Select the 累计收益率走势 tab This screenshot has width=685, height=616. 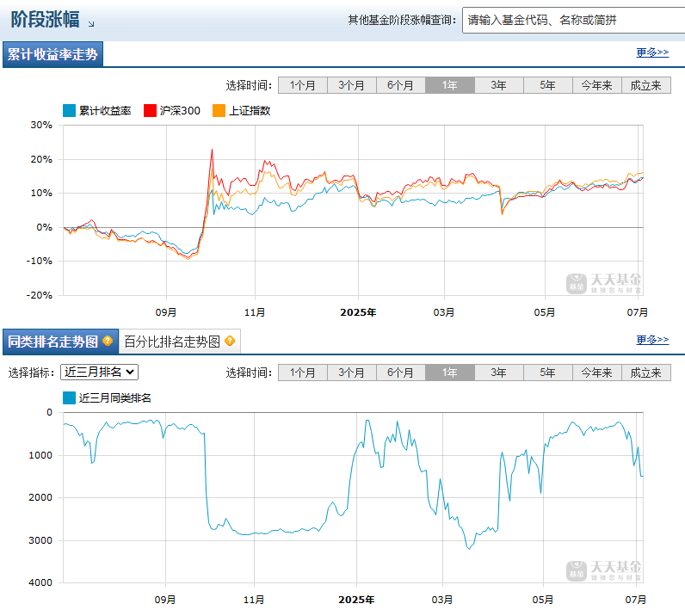52,54
